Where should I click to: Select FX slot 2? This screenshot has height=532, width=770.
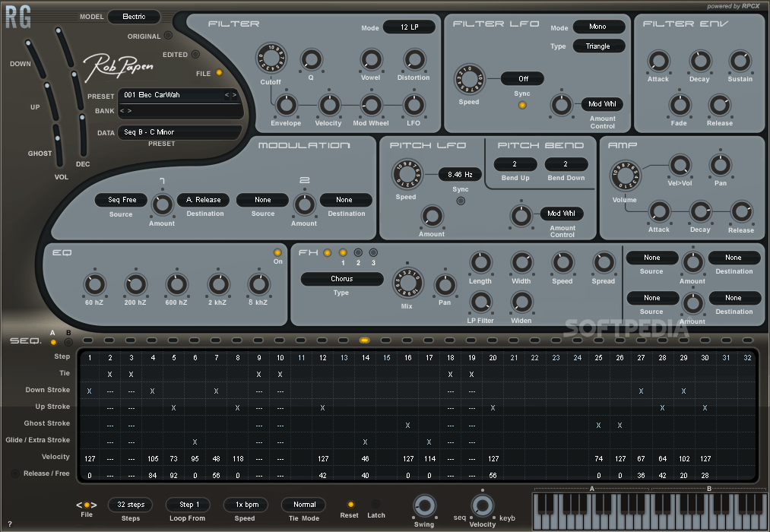358,253
